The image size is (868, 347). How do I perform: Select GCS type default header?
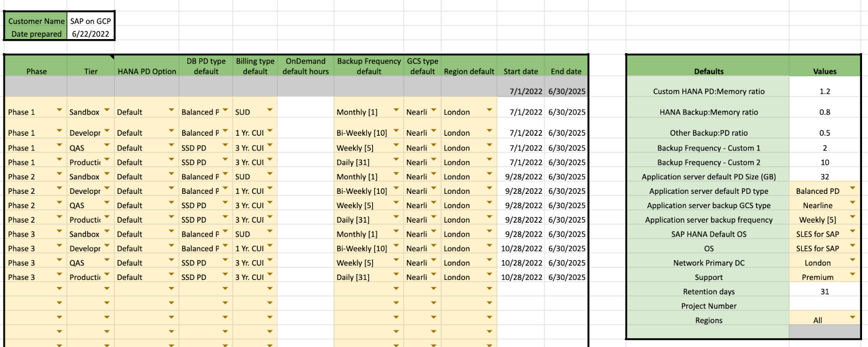[423, 66]
